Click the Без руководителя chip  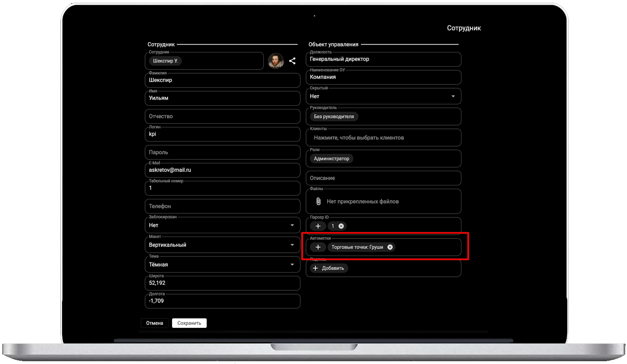tap(334, 117)
